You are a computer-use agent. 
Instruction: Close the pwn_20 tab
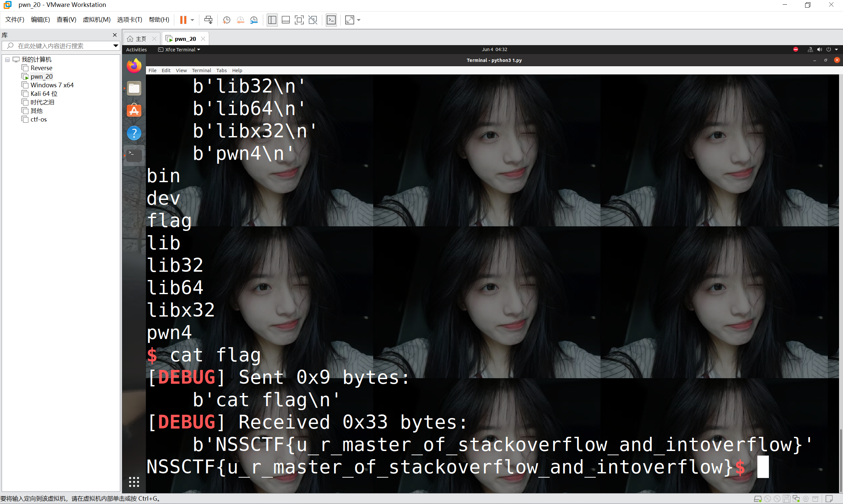[x=203, y=39]
